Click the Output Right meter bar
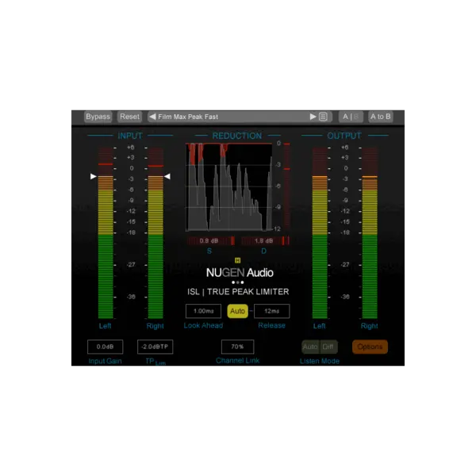The height and width of the screenshot is (476, 476). tap(370, 232)
